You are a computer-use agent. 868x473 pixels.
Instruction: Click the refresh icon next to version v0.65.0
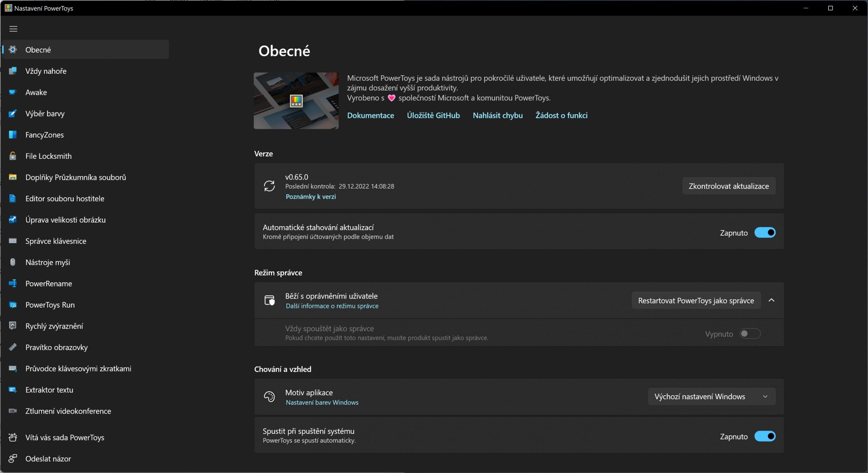pos(269,186)
